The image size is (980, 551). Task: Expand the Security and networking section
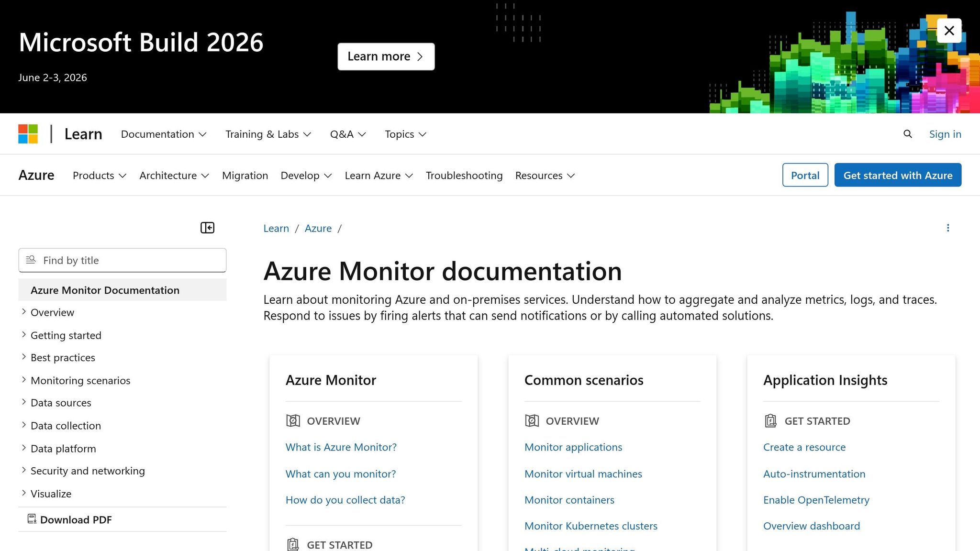pyautogui.click(x=88, y=471)
